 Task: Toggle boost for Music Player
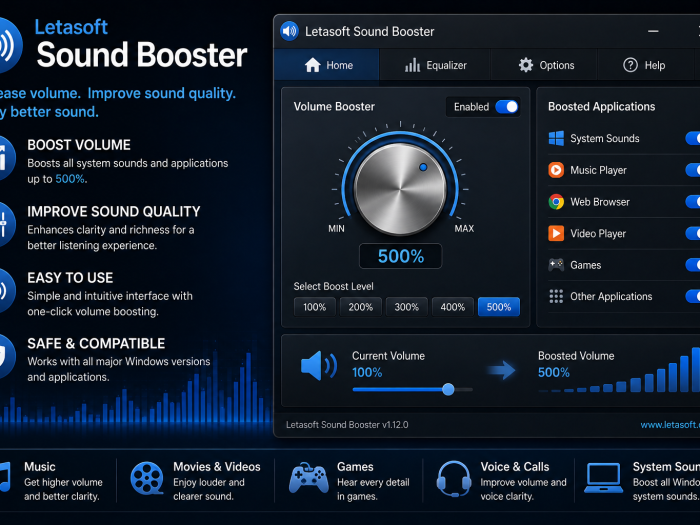(693, 170)
